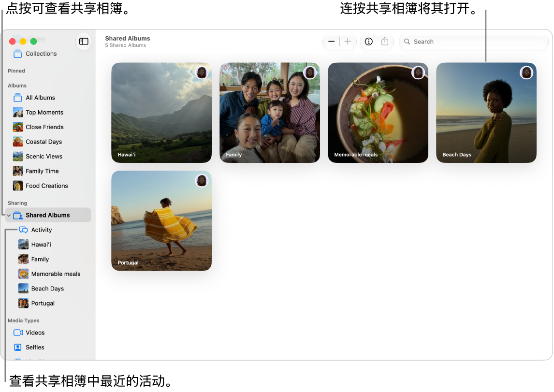Click the Scenic Views album icon
The image size is (554, 392).
[x=18, y=157]
